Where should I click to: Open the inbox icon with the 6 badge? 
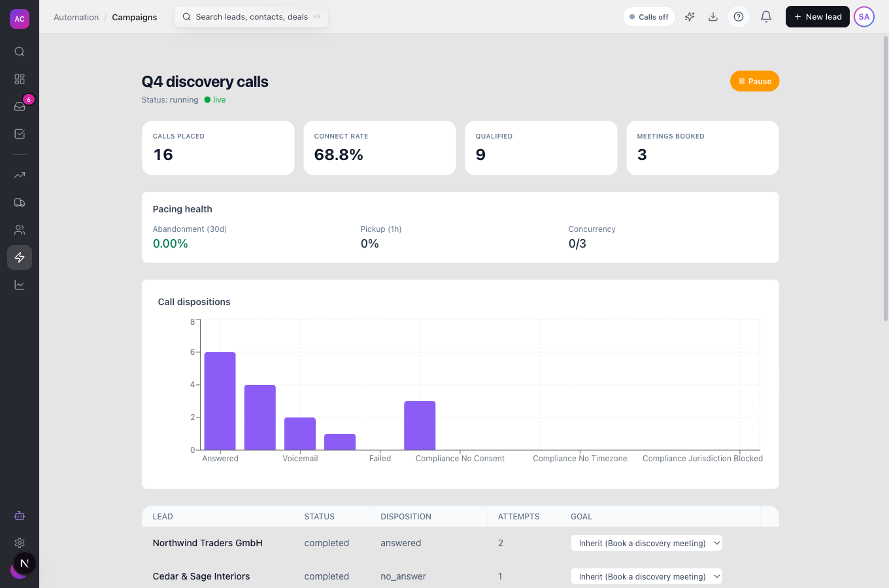point(20,106)
